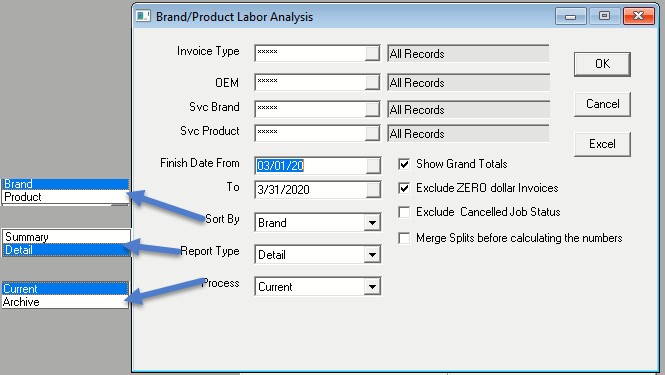Image resolution: width=665 pixels, height=375 pixels.
Task: Open the Invoice Type lookup button
Action: tap(372, 53)
